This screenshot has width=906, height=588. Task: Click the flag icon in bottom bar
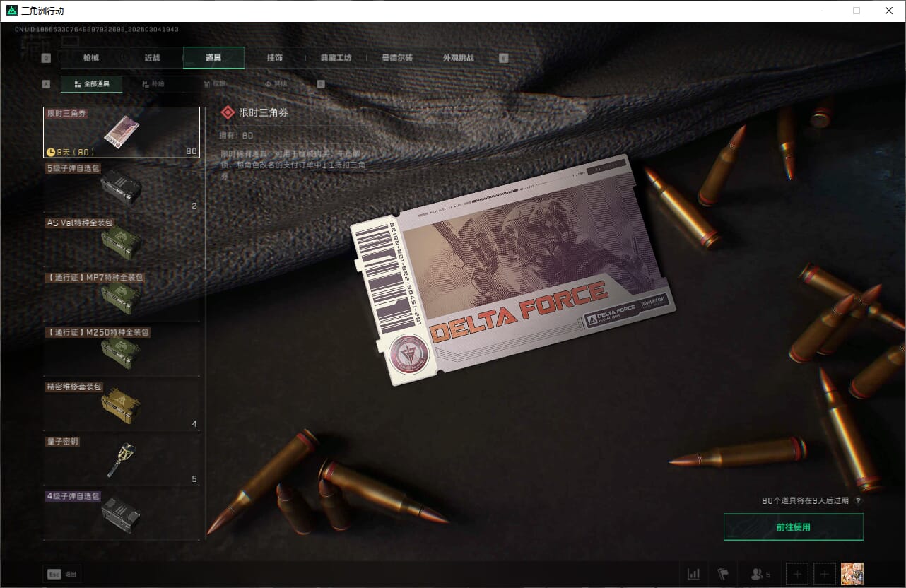[x=722, y=574]
